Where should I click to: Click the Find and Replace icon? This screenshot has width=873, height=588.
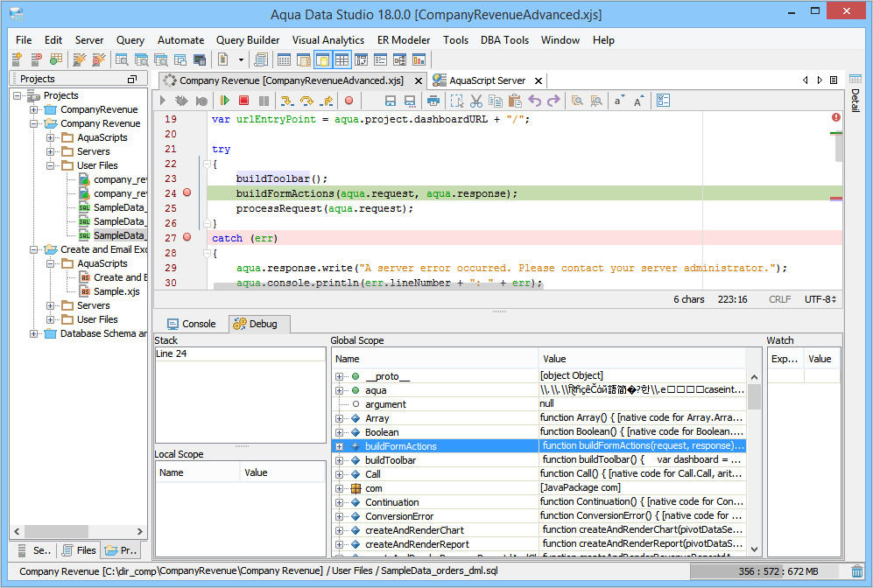596,101
